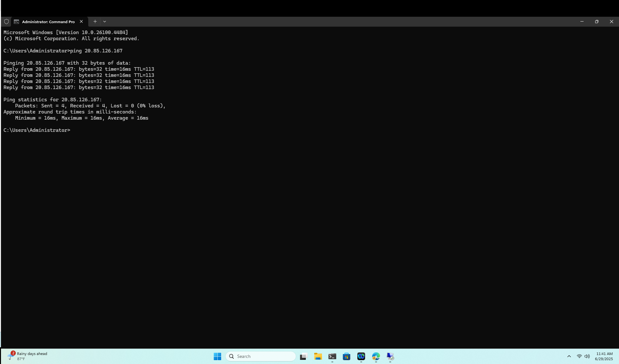This screenshot has height=364, width=619.
Task: Open Wi-Fi network settings flyout
Action: click(x=579, y=356)
